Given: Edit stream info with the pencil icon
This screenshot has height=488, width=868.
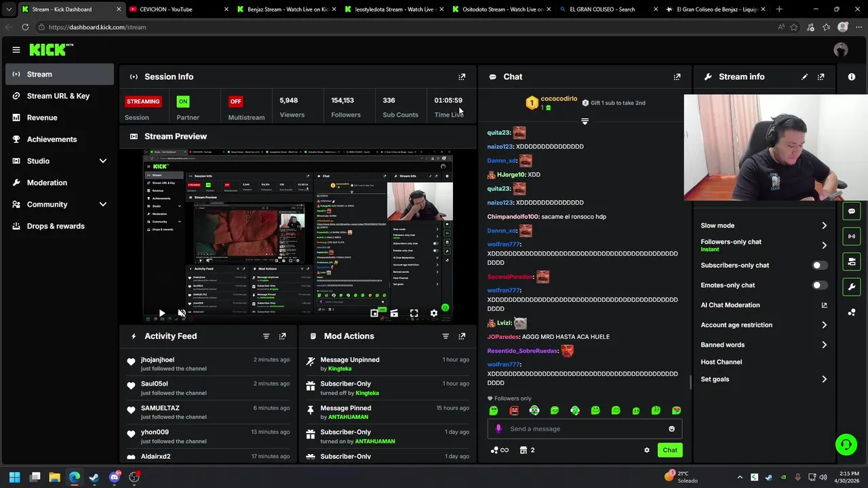Looking at the screenshot, I should 804,77.
